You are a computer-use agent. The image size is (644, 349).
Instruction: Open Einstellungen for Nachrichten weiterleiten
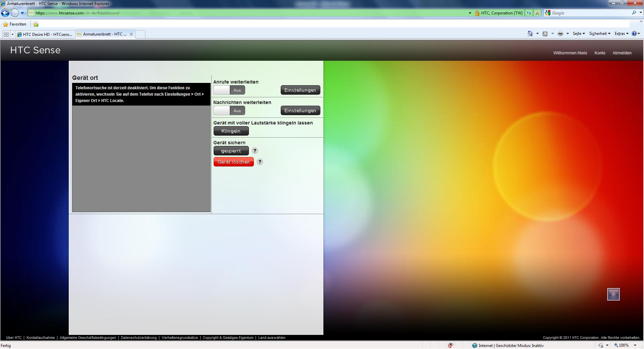(x=300, y=111)
